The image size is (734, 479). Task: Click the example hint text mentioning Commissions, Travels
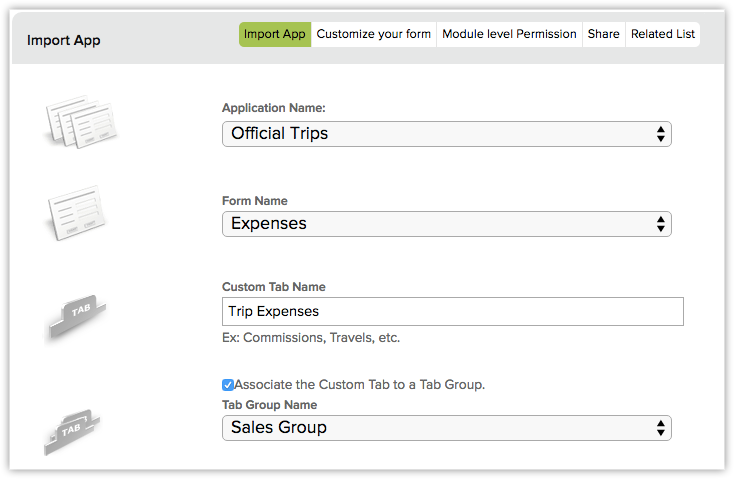(x=311, y=338)
